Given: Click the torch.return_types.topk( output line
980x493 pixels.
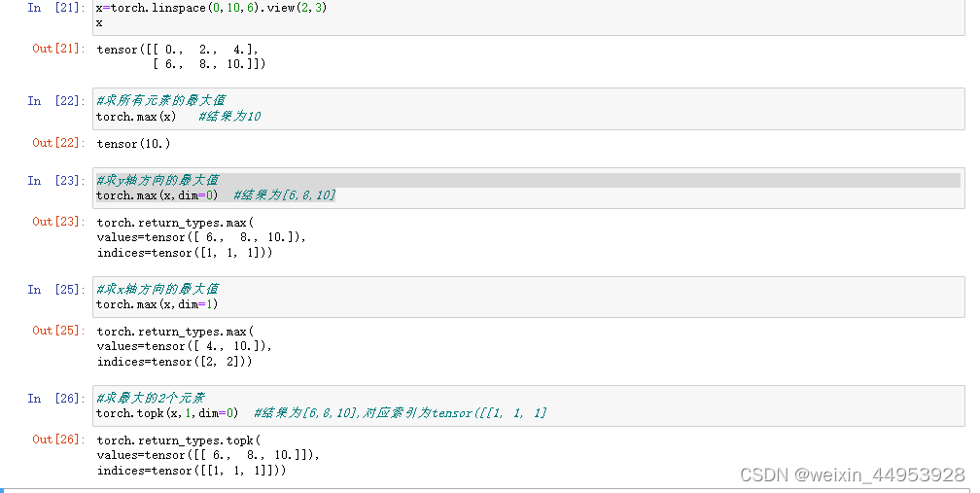Looking at the screenshot, I should click(x=179, y=440).
